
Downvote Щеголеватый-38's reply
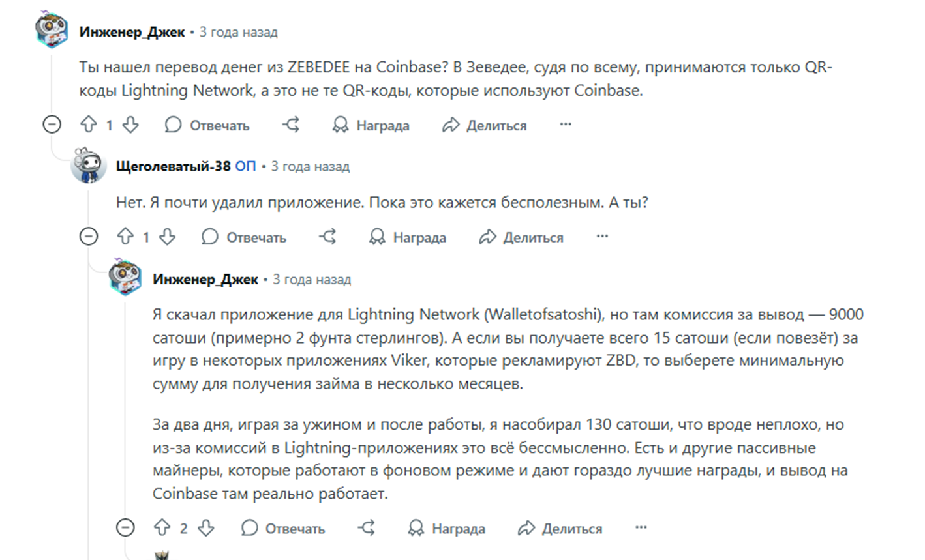tap(167, 237)
